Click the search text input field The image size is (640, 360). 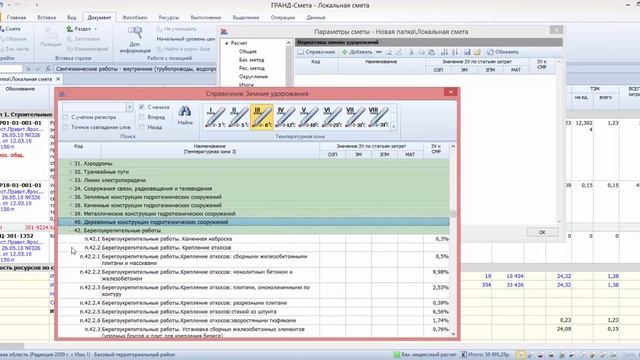pos(94,107)
